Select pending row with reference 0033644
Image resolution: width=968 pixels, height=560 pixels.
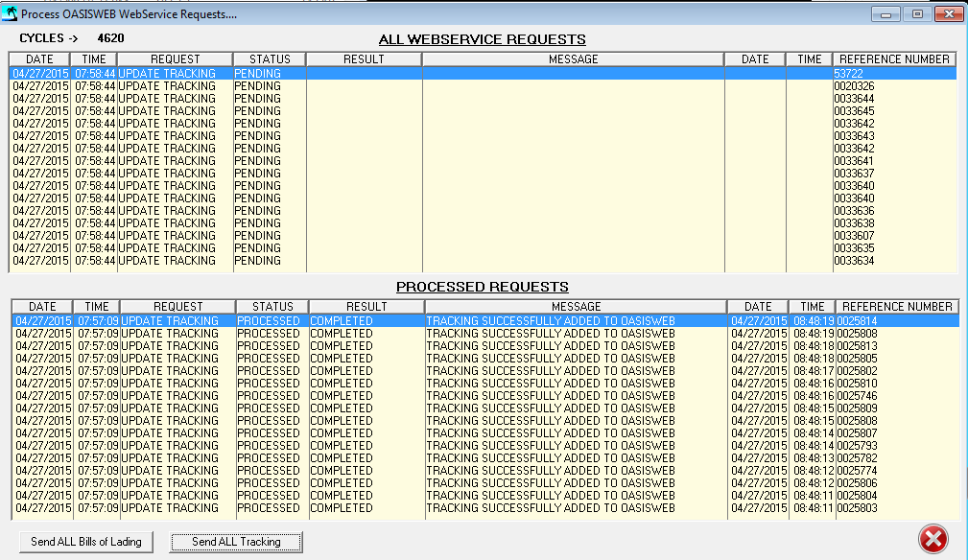(484, 98)
